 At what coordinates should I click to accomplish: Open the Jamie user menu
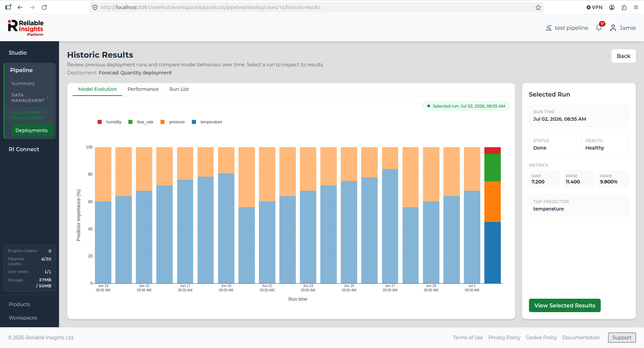(x=623, y=28)
